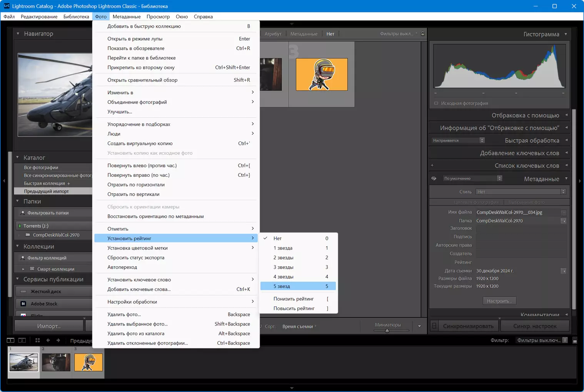Hide the filmstrip using the bottom arrow
This screenshot has height=392, width=584.
(292, 388)
